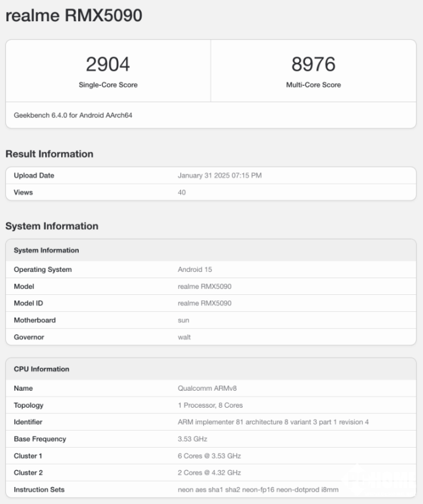
Task: Select realme RMX5090 in the Model ID row
Action: 204,303
